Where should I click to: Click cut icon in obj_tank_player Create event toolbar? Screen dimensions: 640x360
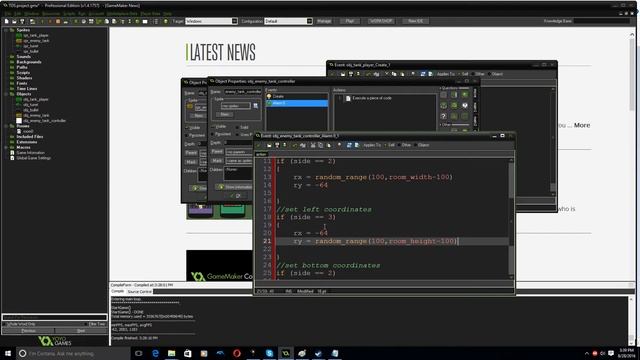tap(386, 74)
